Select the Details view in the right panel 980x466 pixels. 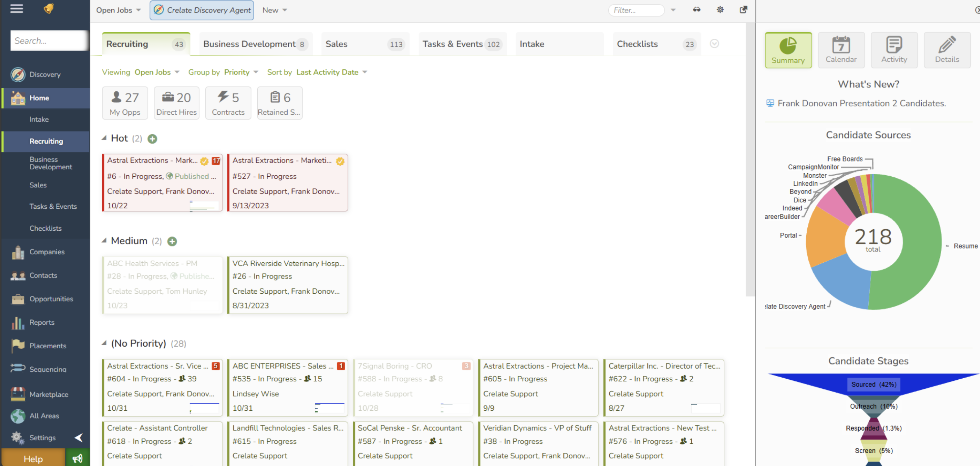(947, 50)
